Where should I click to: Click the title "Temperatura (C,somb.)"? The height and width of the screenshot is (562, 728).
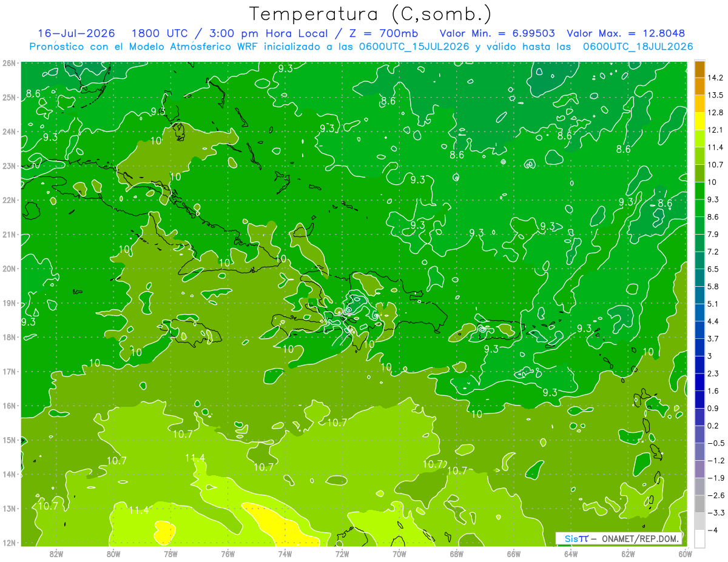click(x=371, y=14)
